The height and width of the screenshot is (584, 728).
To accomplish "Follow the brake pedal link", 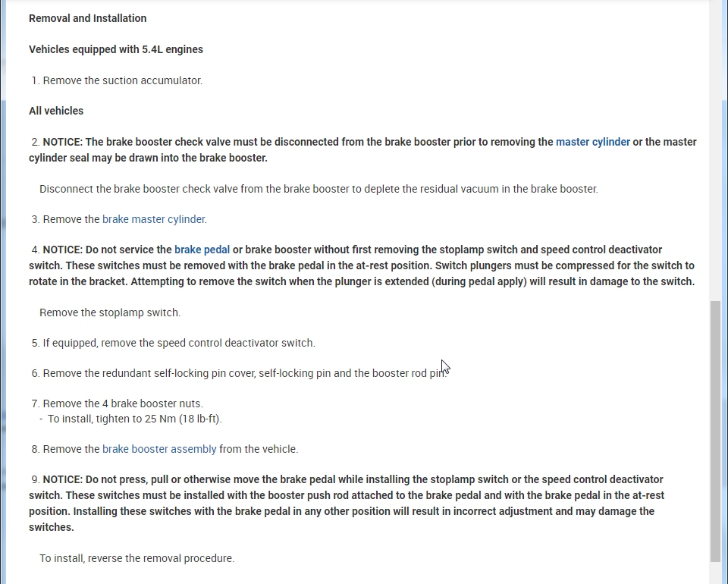I will [x=202, y=250].
